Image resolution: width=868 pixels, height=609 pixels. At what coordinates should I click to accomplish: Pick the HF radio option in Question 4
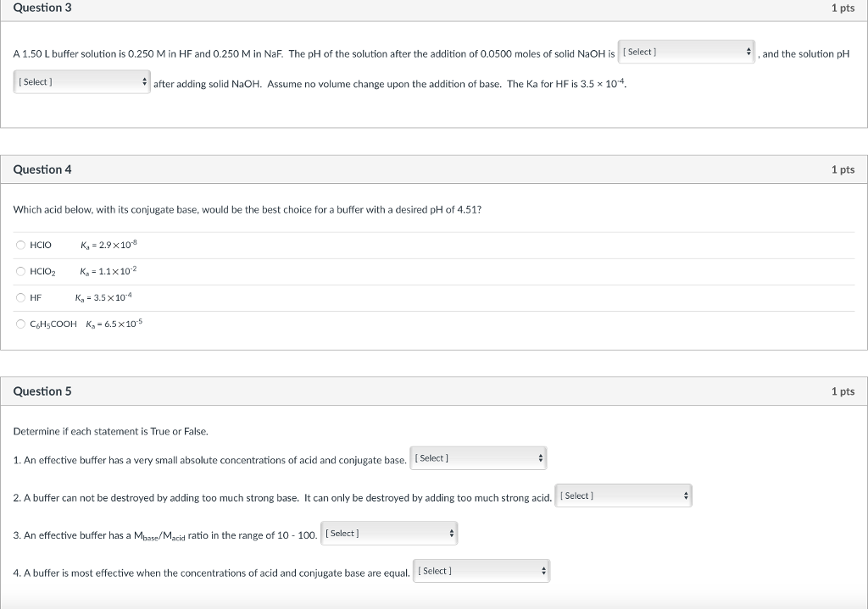point(21,297)
